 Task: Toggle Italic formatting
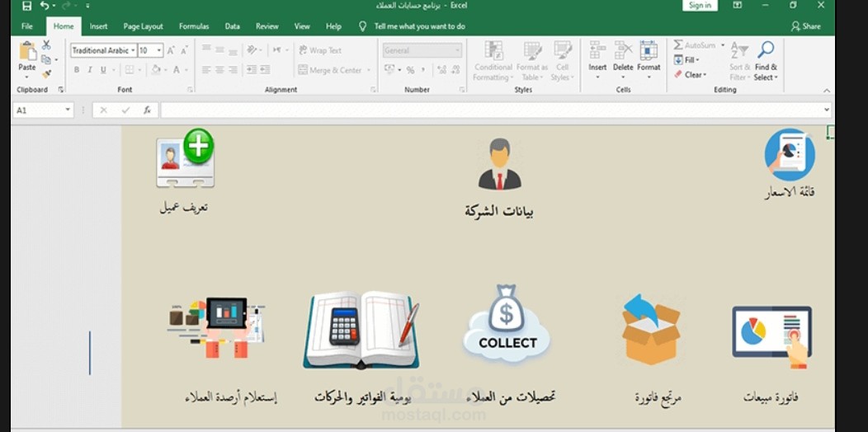[90, 70]
